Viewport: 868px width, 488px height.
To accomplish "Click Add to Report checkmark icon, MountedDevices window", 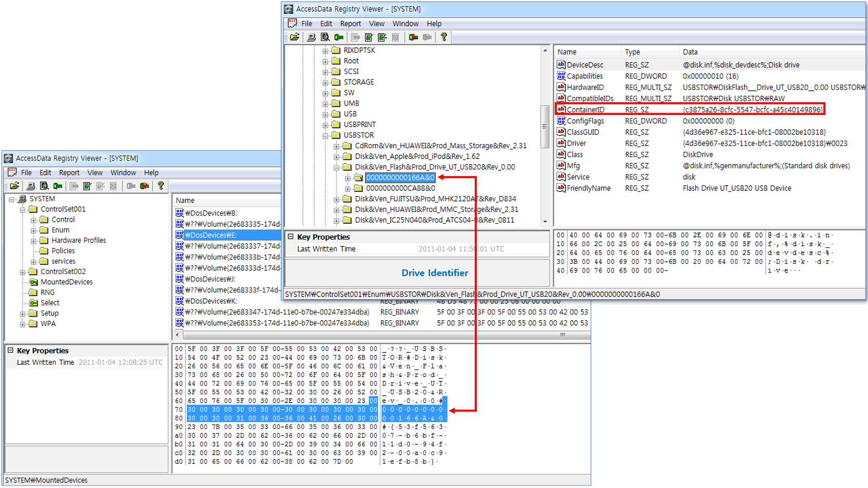I will (87, 186).
